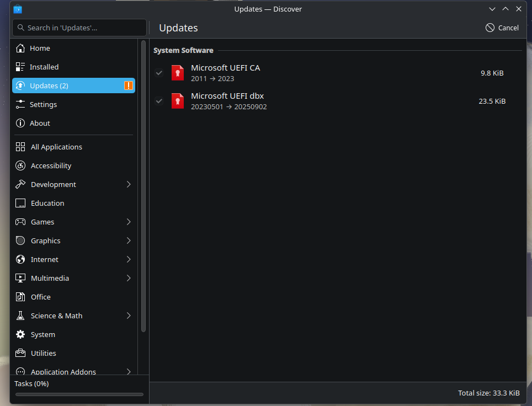The image size is (532, 406).
Task: Click the Education board icon
Action: click(20, 203)
